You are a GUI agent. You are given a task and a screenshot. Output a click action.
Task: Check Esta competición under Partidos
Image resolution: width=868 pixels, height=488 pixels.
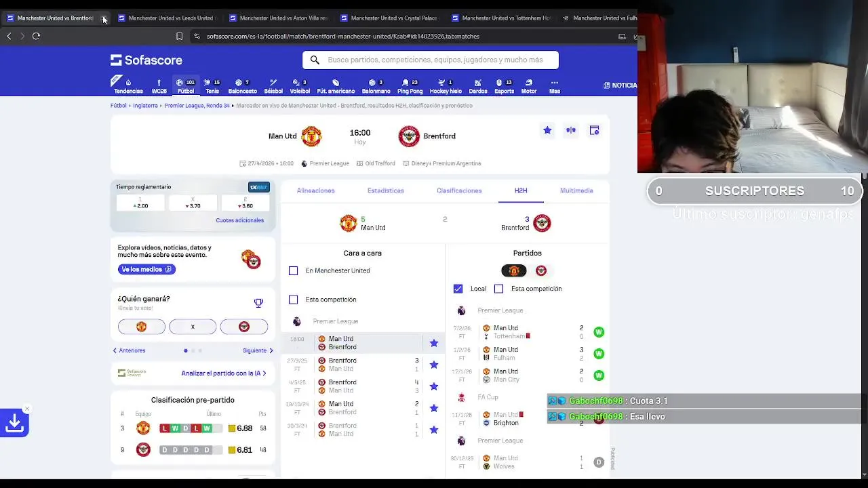click(498, 289)
